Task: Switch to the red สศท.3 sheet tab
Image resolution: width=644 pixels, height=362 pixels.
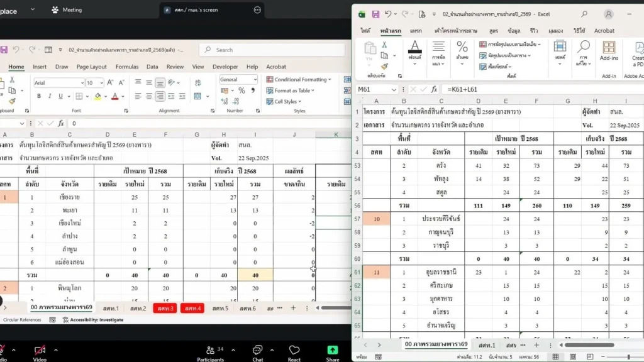Action: pos(165,308)
